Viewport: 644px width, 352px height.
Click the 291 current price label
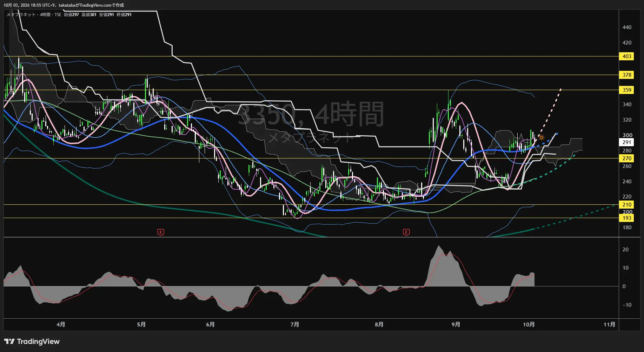[x=627, y=142]
